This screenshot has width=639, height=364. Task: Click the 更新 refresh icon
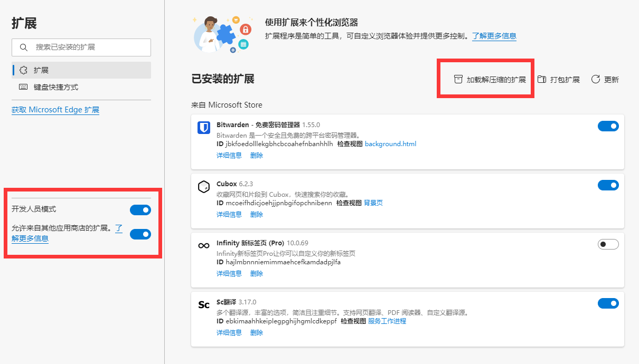click(x=596, y=80)
